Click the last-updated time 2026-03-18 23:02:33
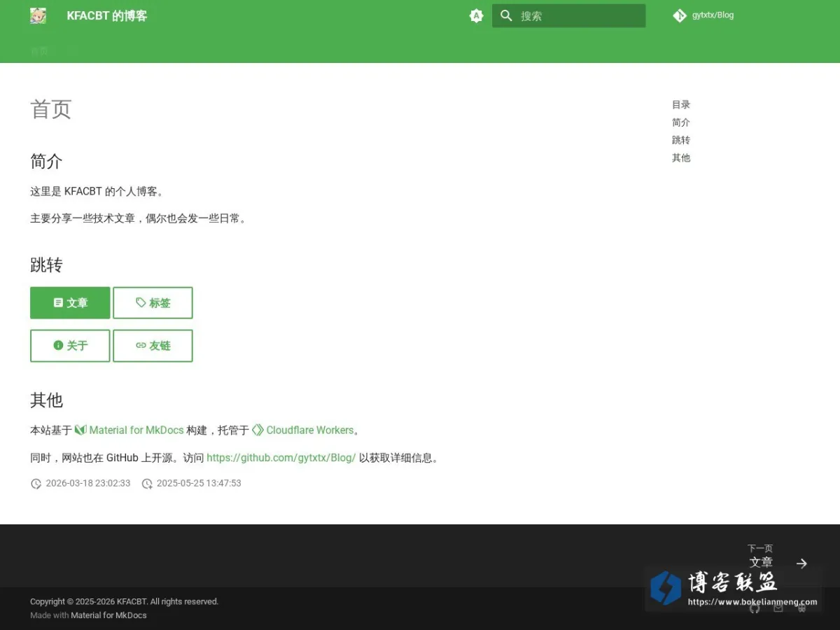The image size is (840, 630). tap(88, 483)
